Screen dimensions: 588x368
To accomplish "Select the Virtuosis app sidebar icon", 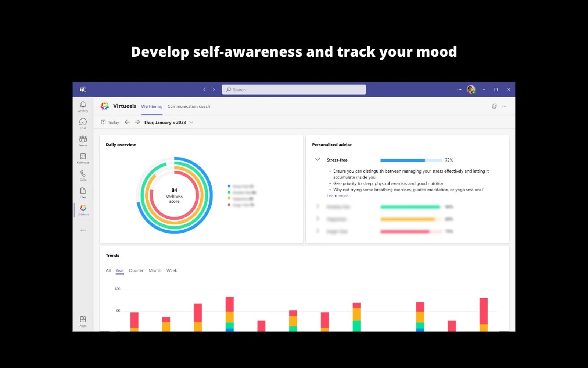I will coord(83,210).
